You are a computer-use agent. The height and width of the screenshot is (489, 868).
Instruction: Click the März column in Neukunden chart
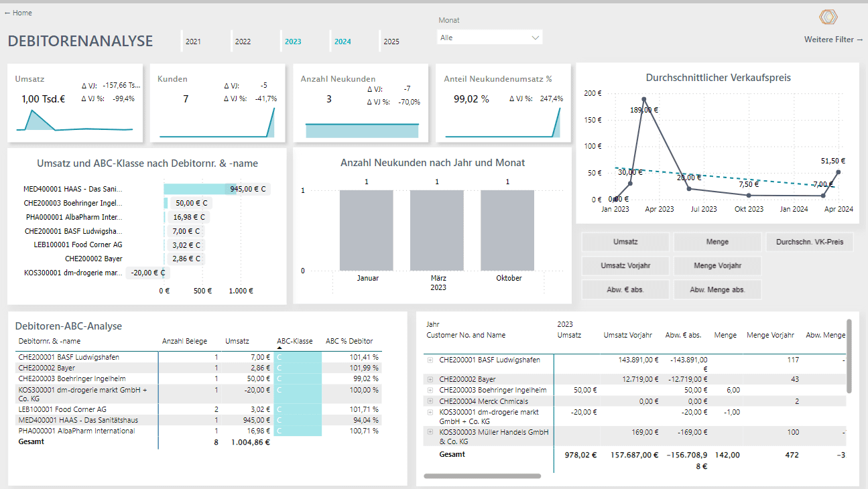437,230
